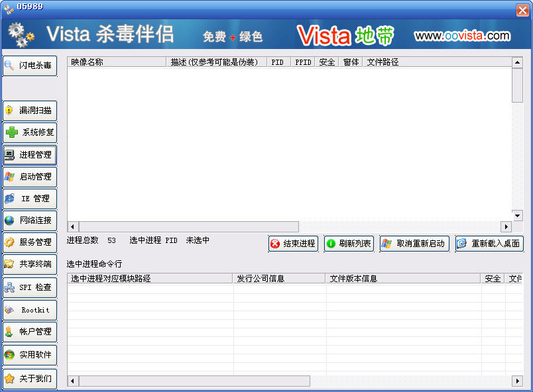Open SPI 检查 check
The image size is (533, 392).
30,288
